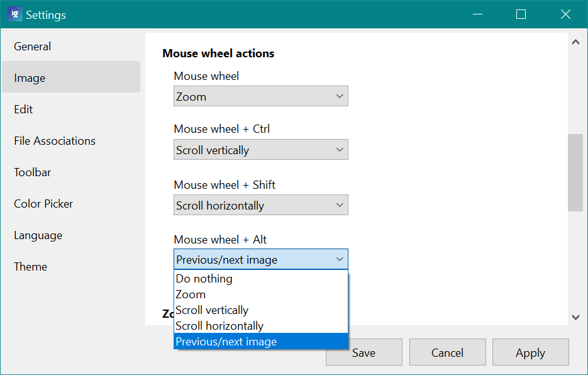Select 'Zoom' option in open list
This screenshot has height=375, width=588.
[x=191, y=294]
